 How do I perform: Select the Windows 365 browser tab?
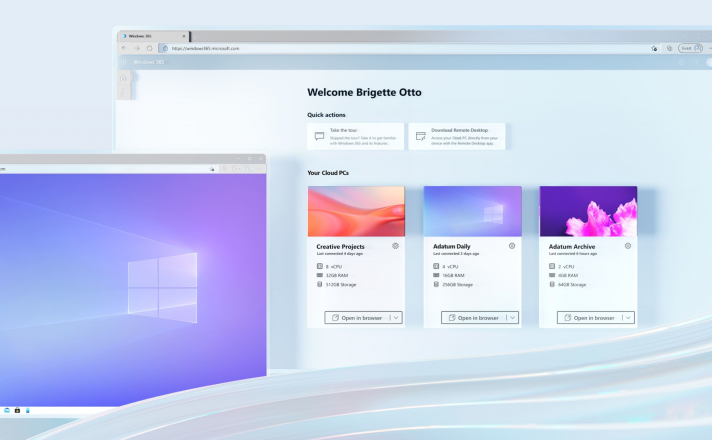(153, 36)
